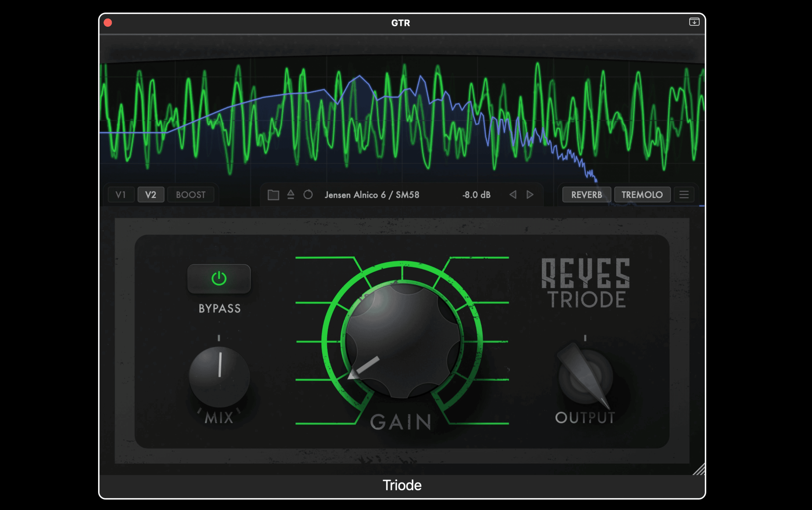This screenshot has height=510, width=812.
Task: Click the Triode label at the bottom
Action: [x=402, y=485]
